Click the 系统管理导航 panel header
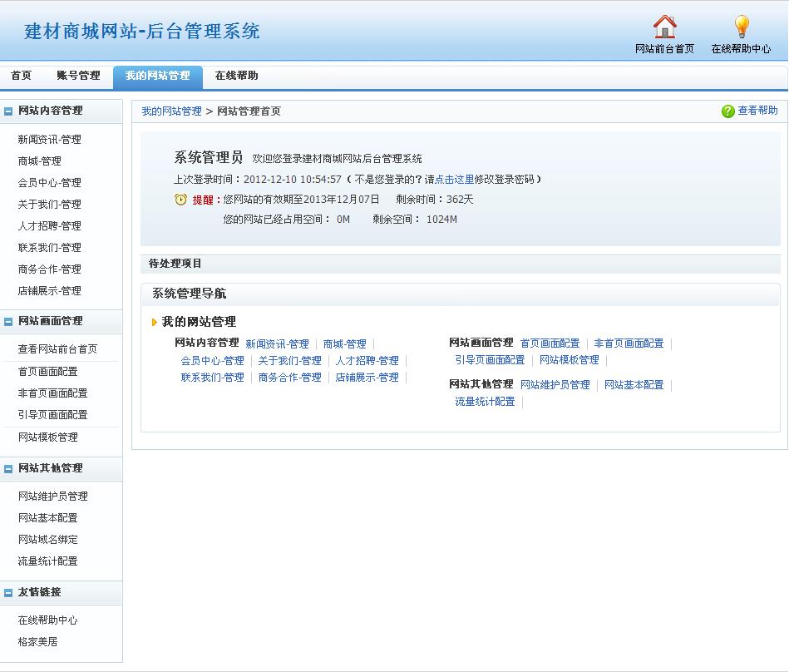 click(461, 294)
